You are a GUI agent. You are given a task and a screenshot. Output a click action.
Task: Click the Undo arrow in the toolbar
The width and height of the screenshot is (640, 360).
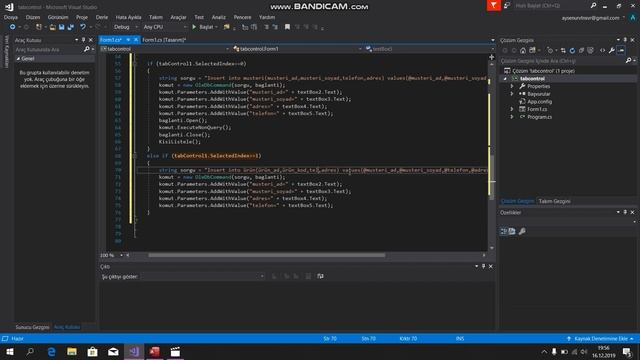(x=83, y=27)
